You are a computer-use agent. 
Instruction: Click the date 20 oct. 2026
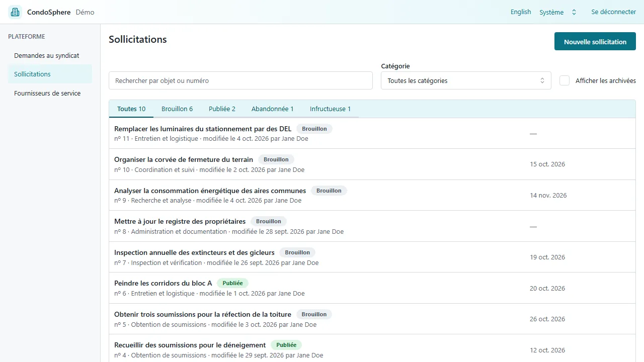(547, 289)
